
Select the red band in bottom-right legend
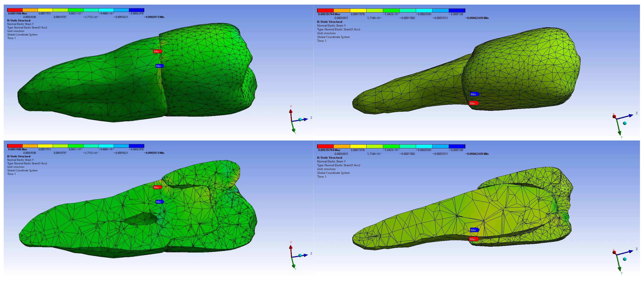point(325,146)
